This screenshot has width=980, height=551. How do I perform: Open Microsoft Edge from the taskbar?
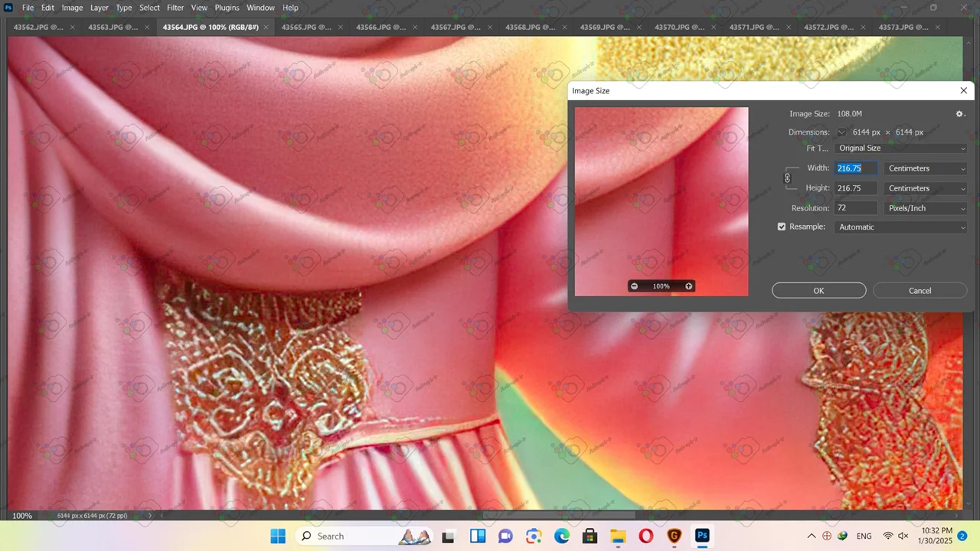tap(562, 536)
